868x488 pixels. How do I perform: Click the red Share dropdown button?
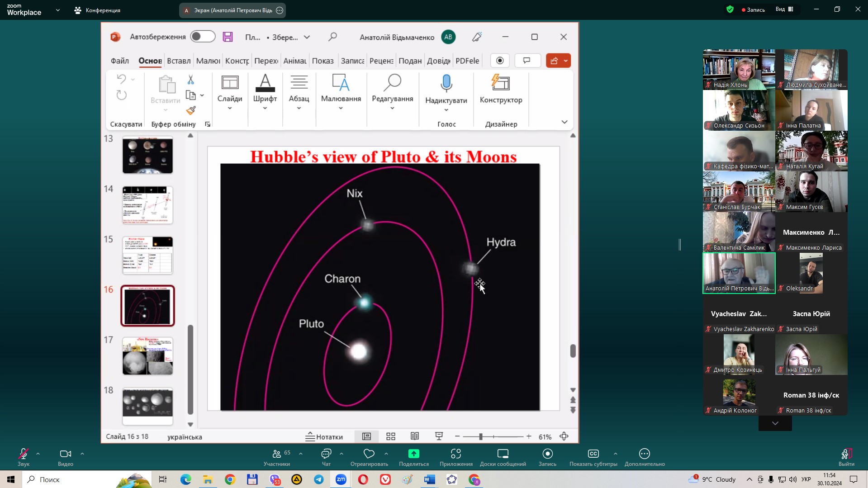pos(558,61)
